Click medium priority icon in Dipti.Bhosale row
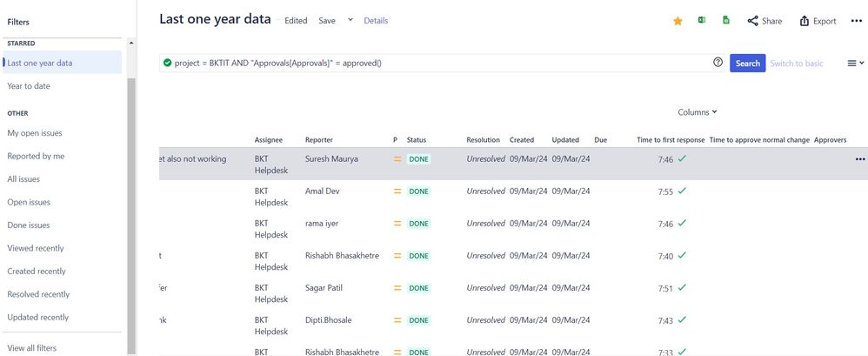The width and height of the screenshot is (868, 356). point(397,320)
